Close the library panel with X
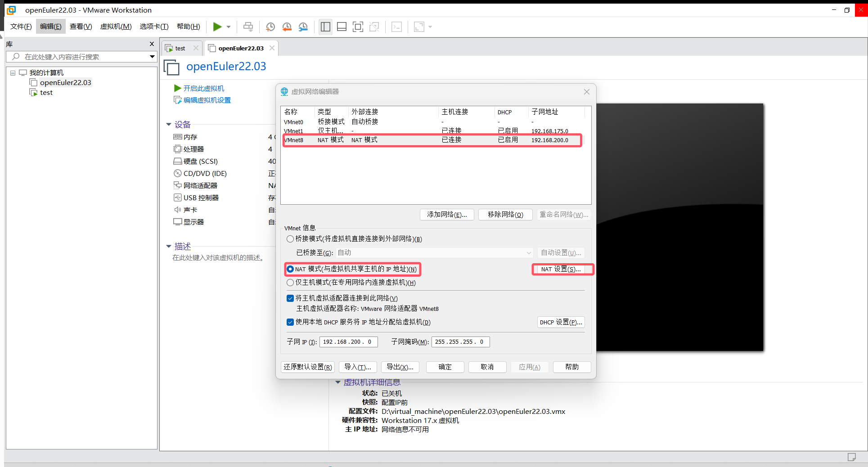The width and height of the screenshot is (868, 467). [x=152, y=44]
